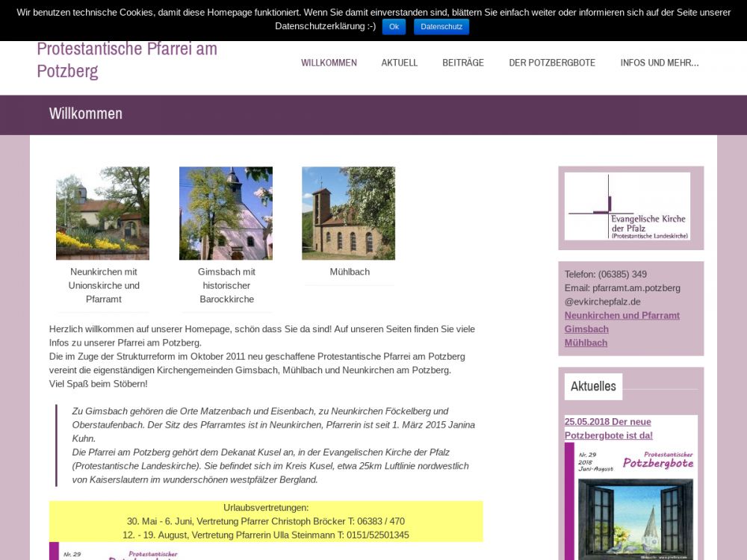The height and width of the screenshot is (560, 747).
Task: Select the Beiträge navigation item
Action: coord(463,63)
